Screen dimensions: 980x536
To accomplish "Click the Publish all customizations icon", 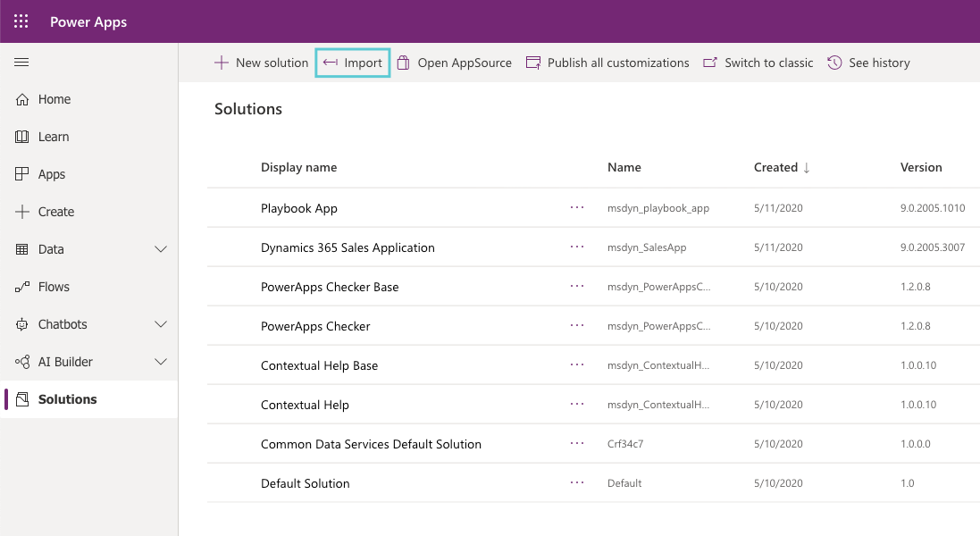I will 533,63.
